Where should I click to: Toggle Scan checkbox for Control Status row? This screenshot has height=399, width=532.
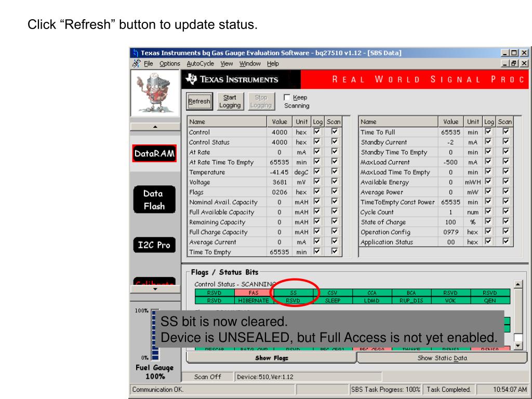coord(335,141)
